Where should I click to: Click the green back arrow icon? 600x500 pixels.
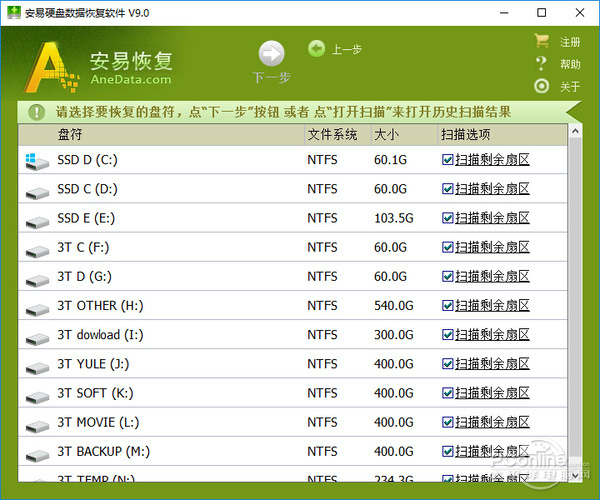click(316, 49)
